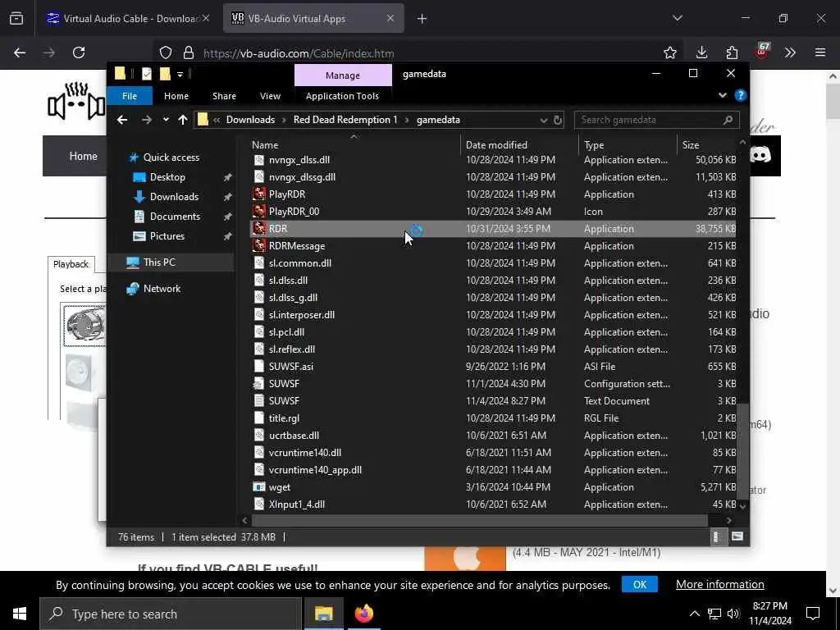The height and width of the screenshot is (630, 840).
Task: Select the SUWSF configuration settings file icon
Action: click(259, 384)
